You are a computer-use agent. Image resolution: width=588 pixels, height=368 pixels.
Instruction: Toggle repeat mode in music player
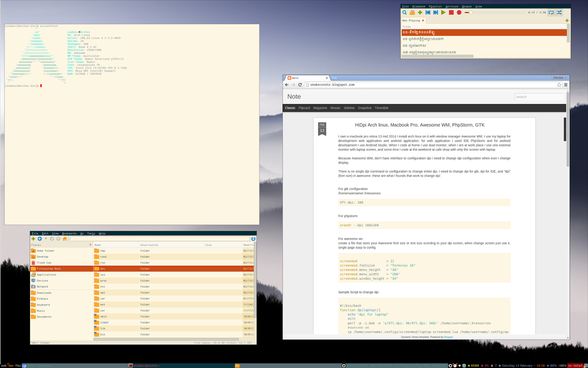[x=551, y=13]
